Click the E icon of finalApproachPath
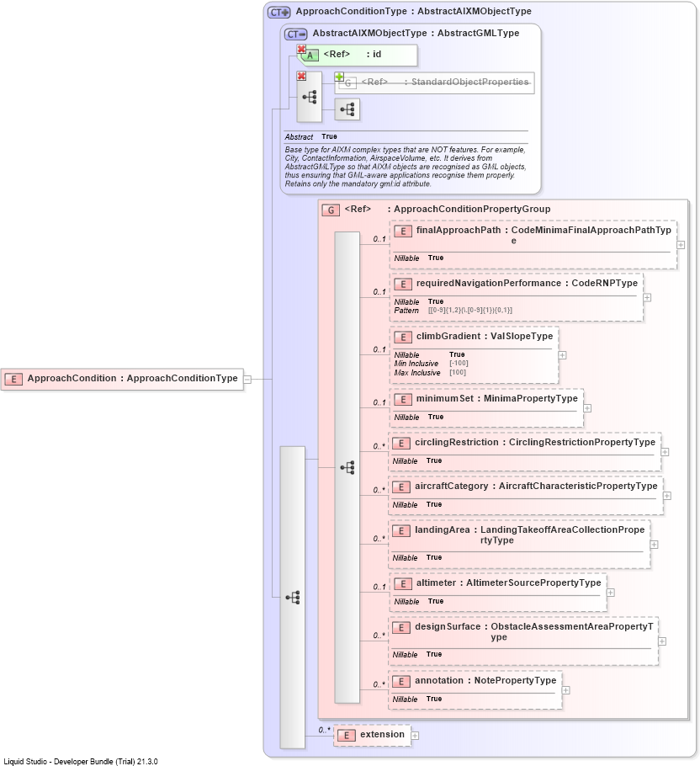This screenshot has height=766, width=700. (403, 231)
